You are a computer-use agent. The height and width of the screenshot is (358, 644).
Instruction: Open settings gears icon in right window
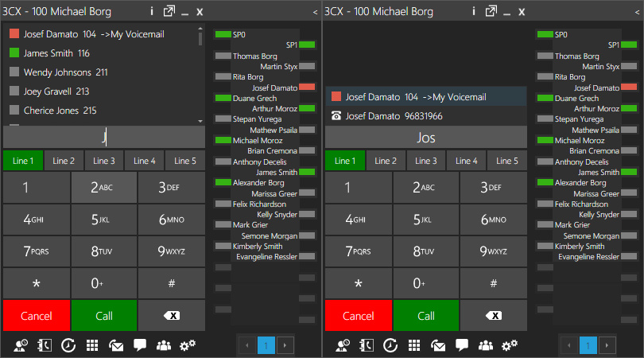pyautogui.click(x=510, y=345)
